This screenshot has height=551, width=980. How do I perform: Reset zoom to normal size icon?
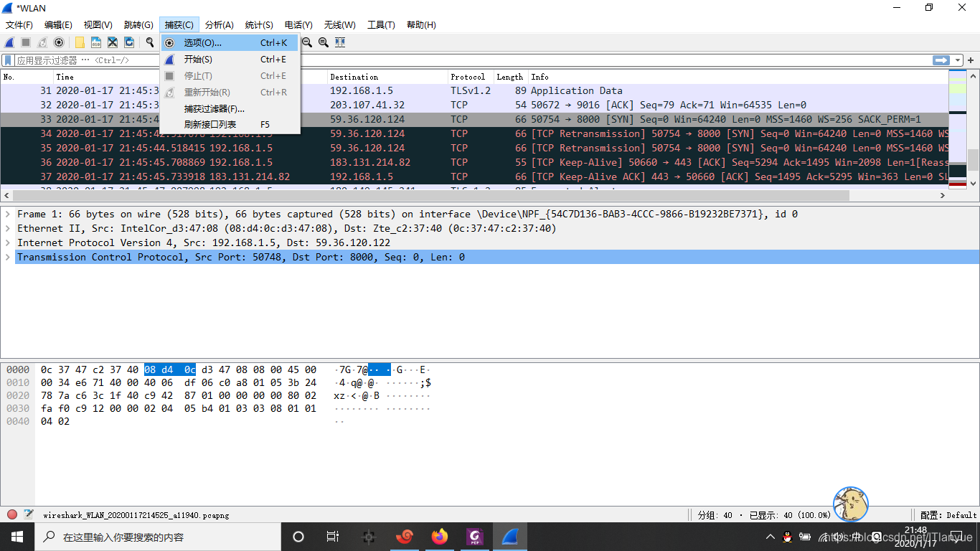click(x=324, y=42)
